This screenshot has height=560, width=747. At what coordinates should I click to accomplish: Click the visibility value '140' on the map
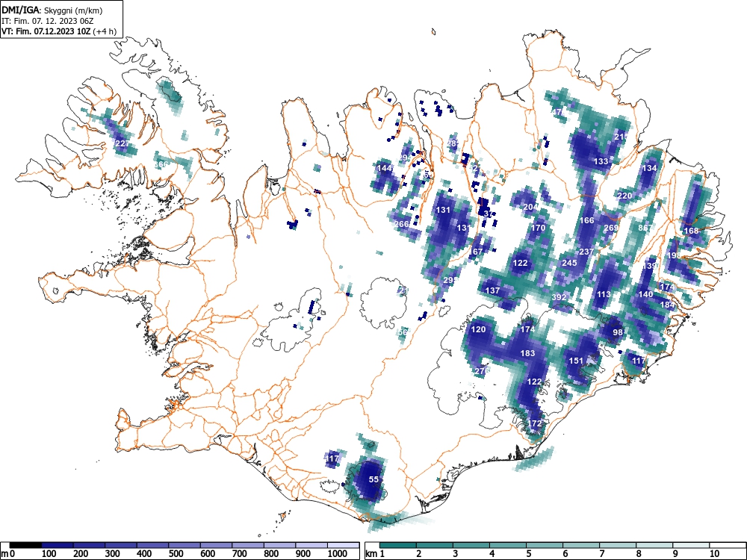click(x=645, y=294)
